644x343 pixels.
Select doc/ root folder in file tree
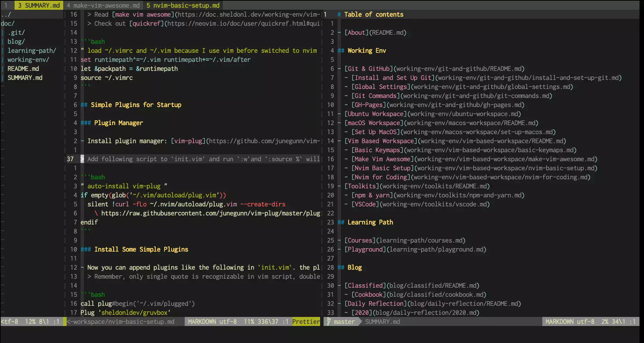click(x=8, y=23)
